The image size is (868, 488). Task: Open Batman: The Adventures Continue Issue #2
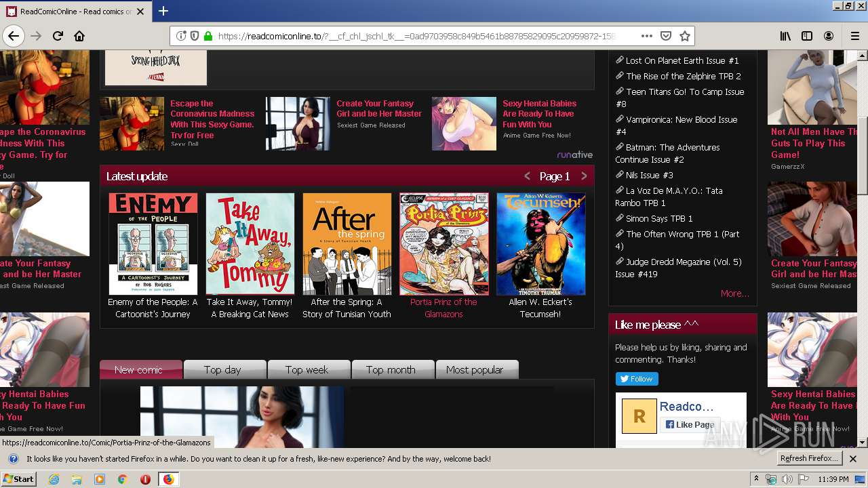(668, 153)
